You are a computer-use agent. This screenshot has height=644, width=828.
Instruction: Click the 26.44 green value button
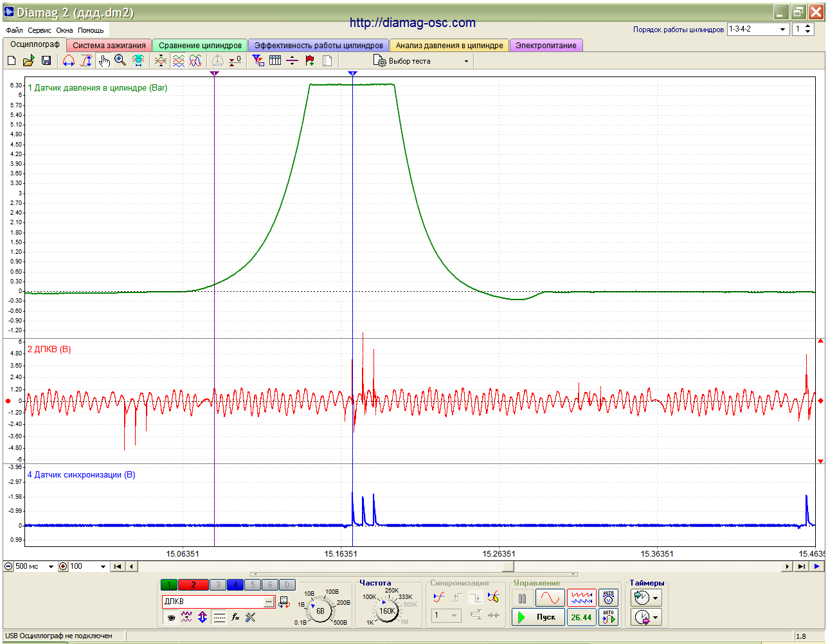coord(581,617)
